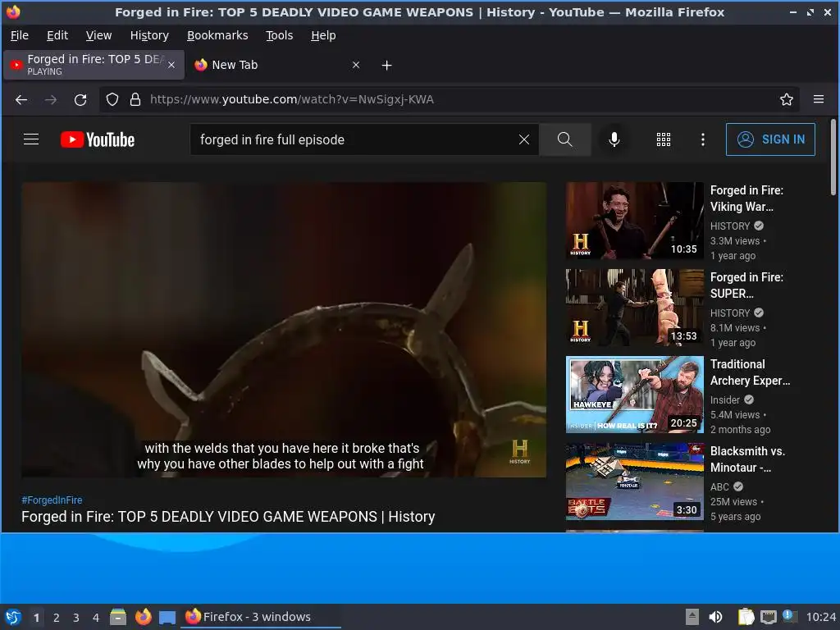Open the Firefox application hamburger menu
Screen dimensions: 840x630
pyautogui.click(x=818, y=99)
